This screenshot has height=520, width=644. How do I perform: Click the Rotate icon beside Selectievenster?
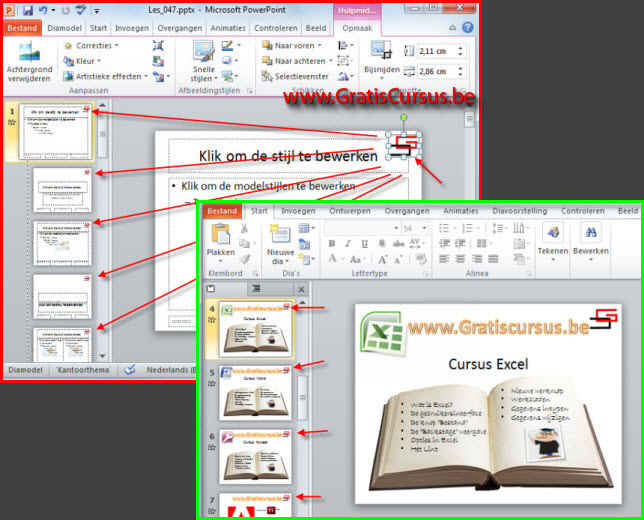click(x=343, y=76)
